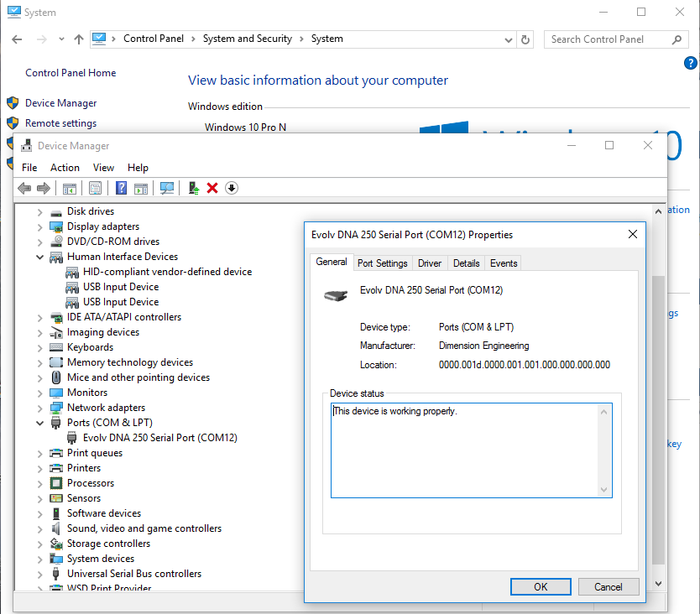Image resolution: width=700 pixels, height=614 pixels.
Task: Open the Driver tab
Action: coord(430,263)
